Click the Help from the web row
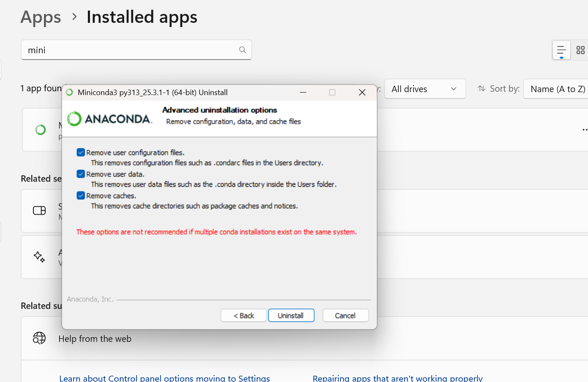The height and width of the screenshot is (382, 588). (x=305, y=338)
